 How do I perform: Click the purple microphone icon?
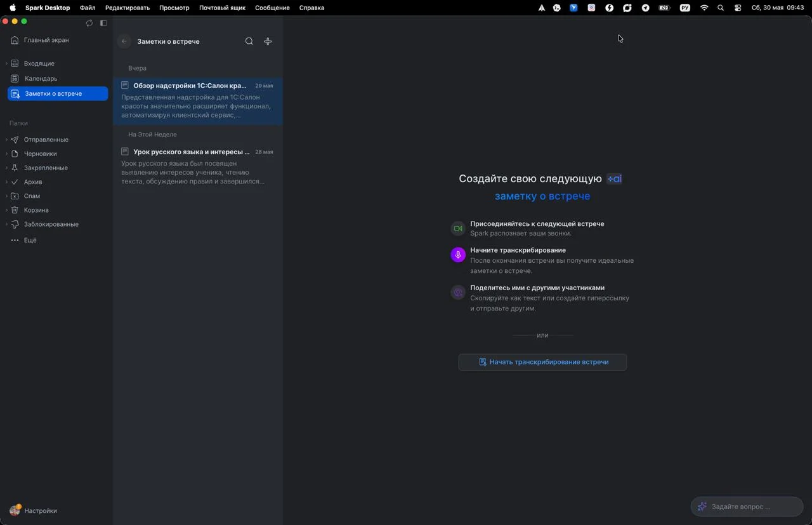click(458, 255)
